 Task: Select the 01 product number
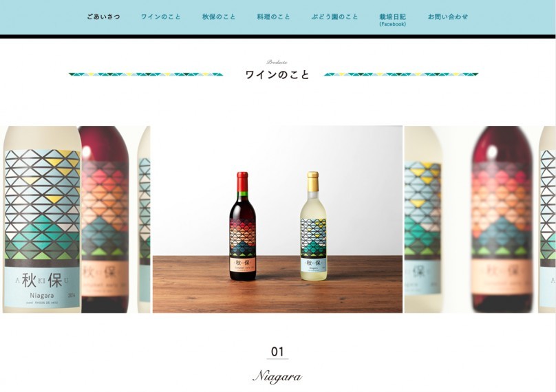[x=277, y=351]
